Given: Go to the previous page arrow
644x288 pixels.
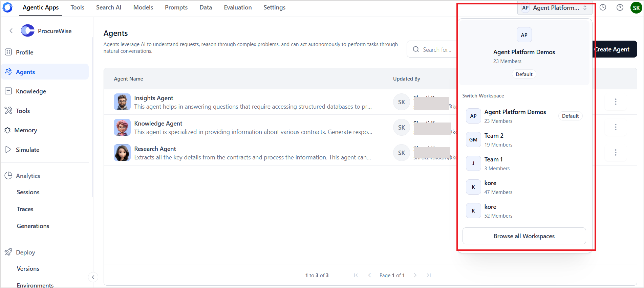Looking at the screenshot, I should coord(369,275).
